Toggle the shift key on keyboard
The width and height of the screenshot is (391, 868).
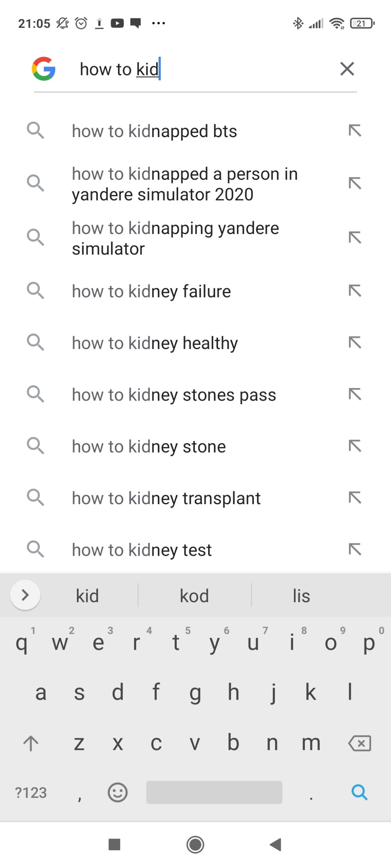coord(31,743)
